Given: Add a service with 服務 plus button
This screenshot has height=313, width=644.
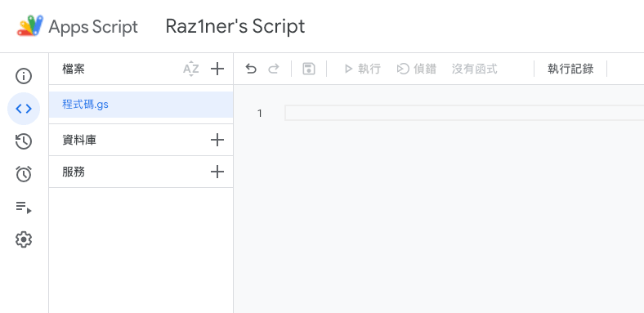Looking at the screenshot, I should click(217, 172).
